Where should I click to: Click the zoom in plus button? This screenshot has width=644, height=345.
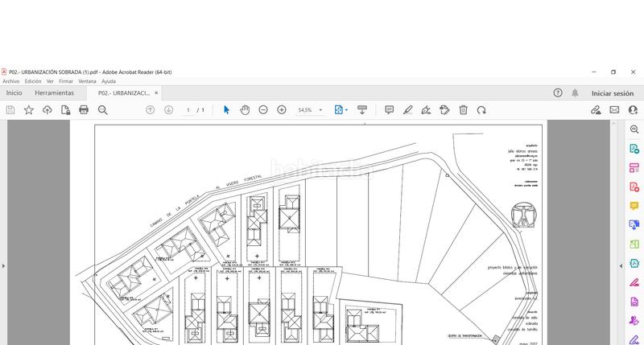[282, 109]
